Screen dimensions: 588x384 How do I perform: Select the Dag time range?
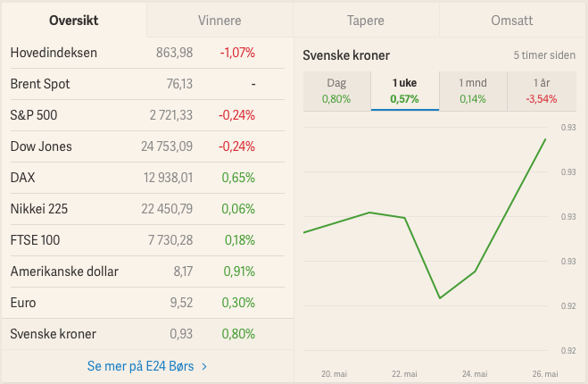coord(336,90)
